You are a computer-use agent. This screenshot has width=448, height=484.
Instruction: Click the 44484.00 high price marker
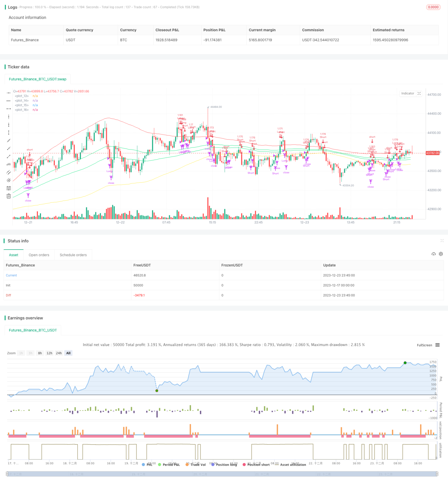[216, 107]
